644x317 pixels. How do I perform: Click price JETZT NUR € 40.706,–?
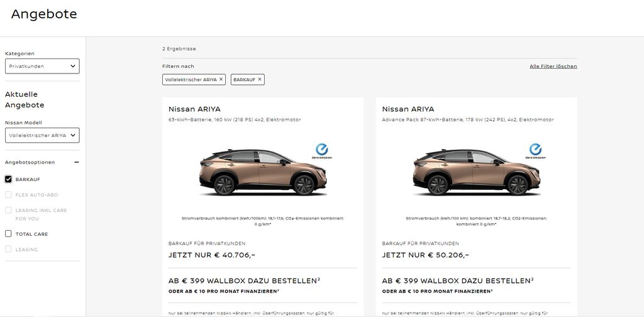pyautogui.click(x=211, y=255)
